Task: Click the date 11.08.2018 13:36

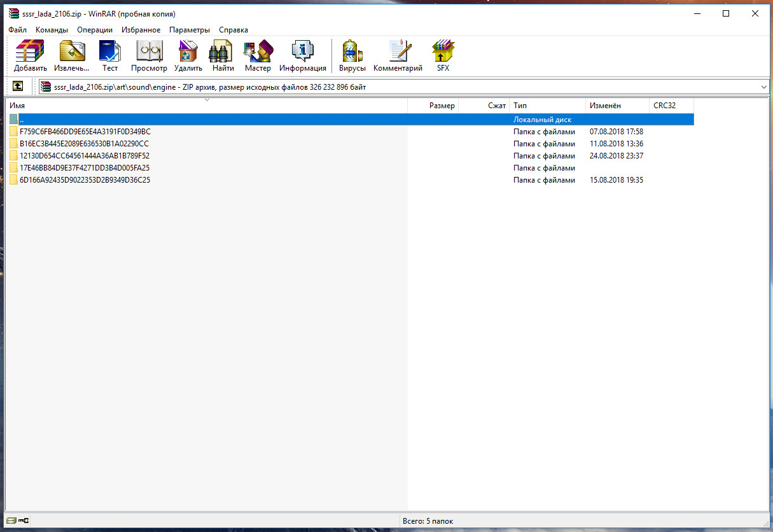Action: (x=616, y=144)
